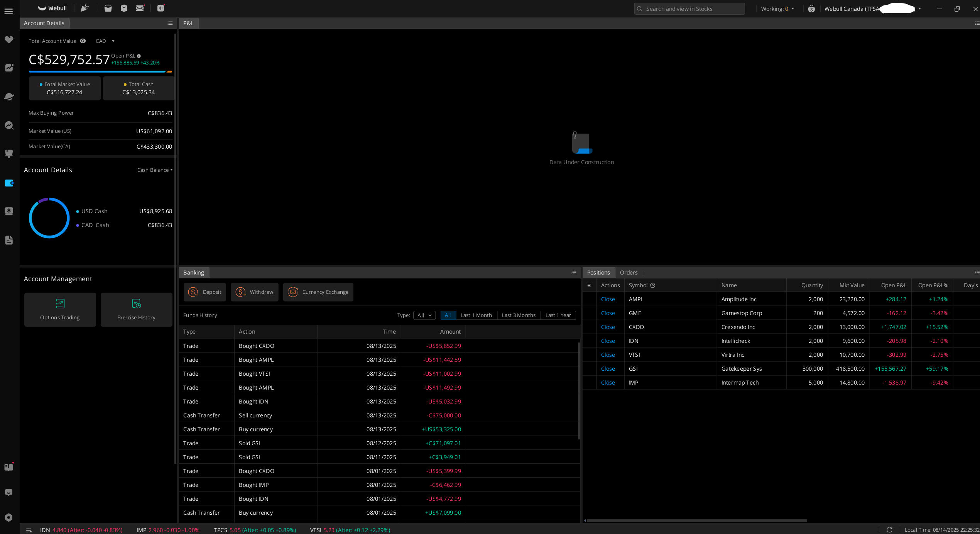Image resolution: width=980 pixels, height=534 pixels.
Task: Click the mail envelope icon in top toolbar
Action: [140, 8]
